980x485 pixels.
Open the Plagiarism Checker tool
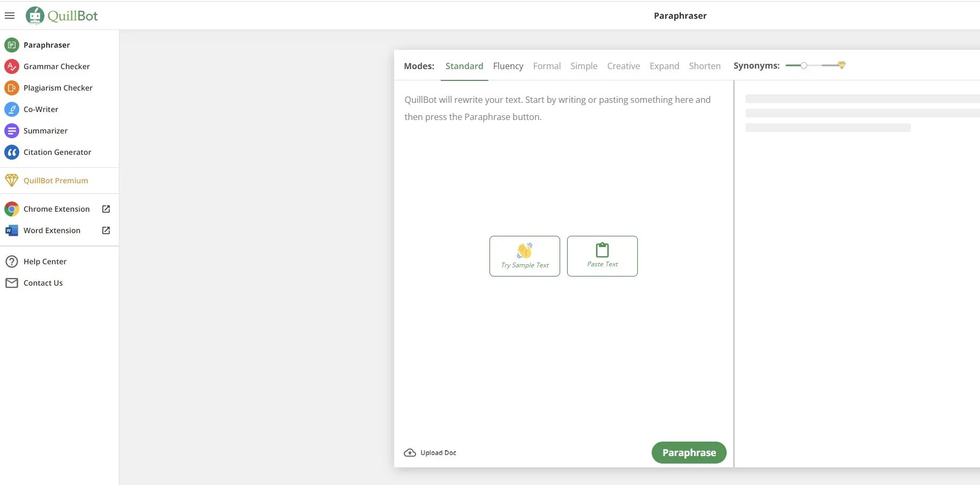(58, 88)
